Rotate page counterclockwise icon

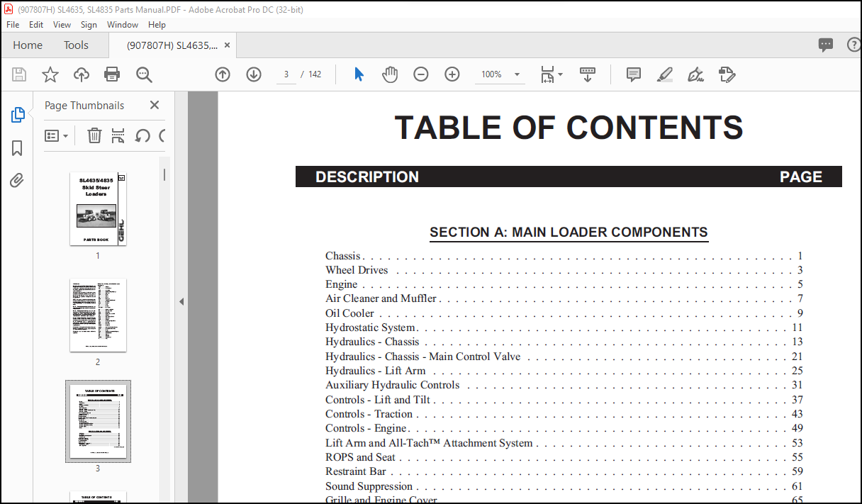pos(142,135)
